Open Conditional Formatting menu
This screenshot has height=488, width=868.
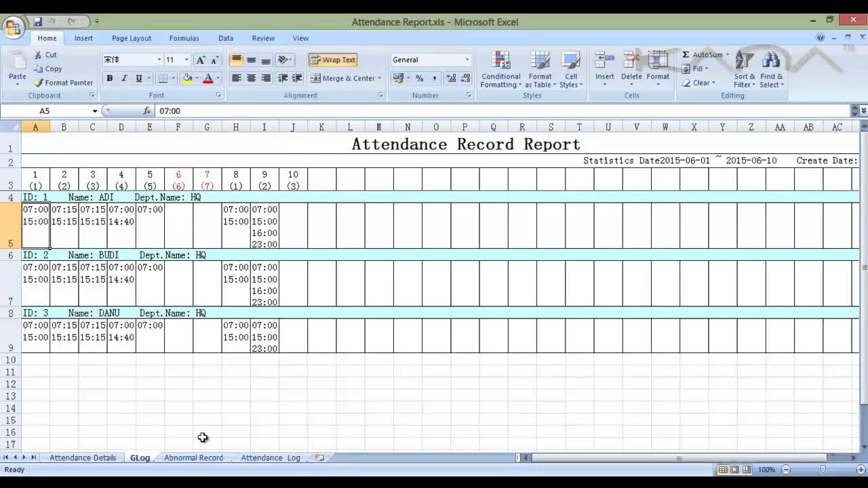500,69
